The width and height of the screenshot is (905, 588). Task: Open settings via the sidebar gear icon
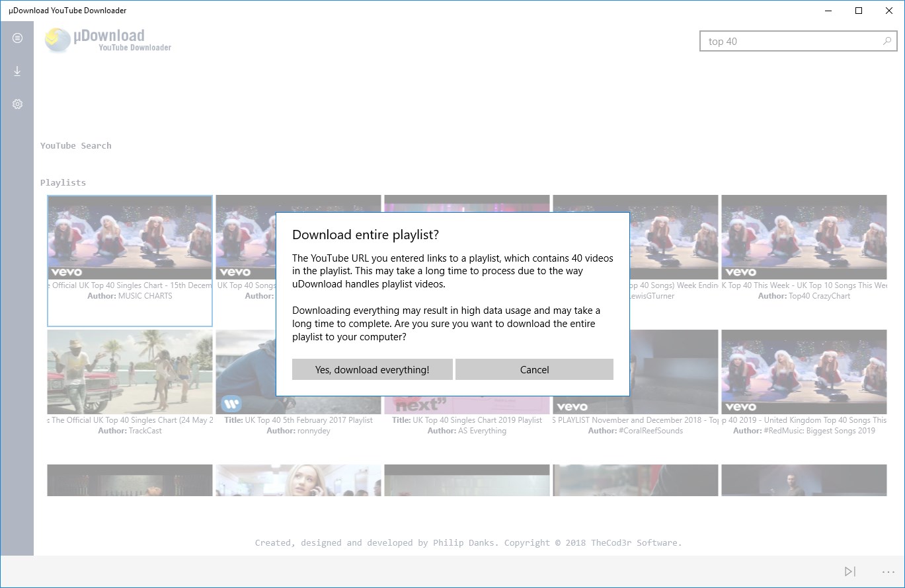click(x=17, y=104)
